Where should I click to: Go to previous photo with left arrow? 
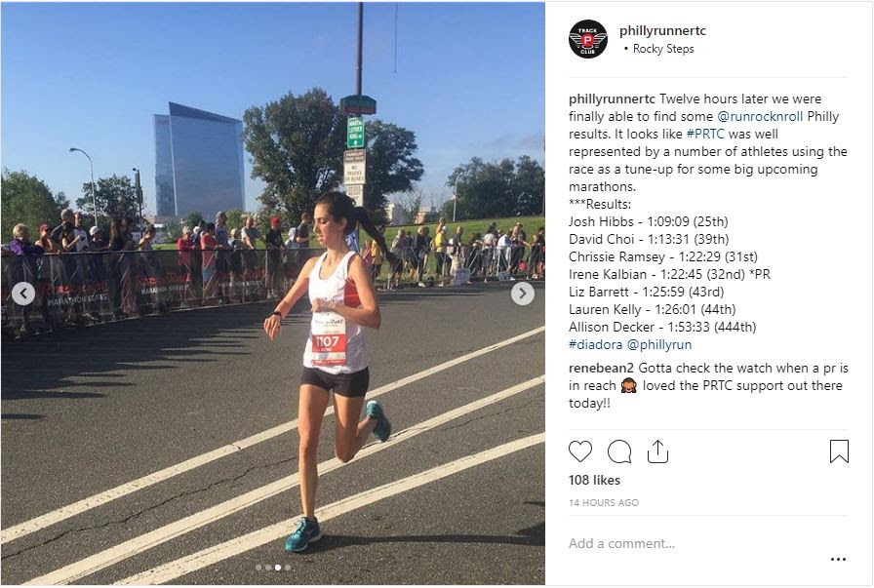[x=23, y=294]
